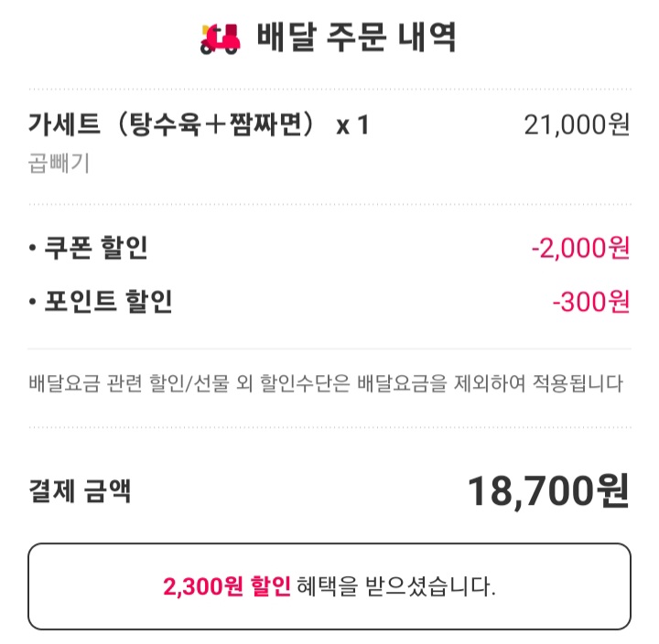This screenshot has height=644, width=659.
Task: Click the 배달 주문 내역 title
Action: (x=356, y=39)
